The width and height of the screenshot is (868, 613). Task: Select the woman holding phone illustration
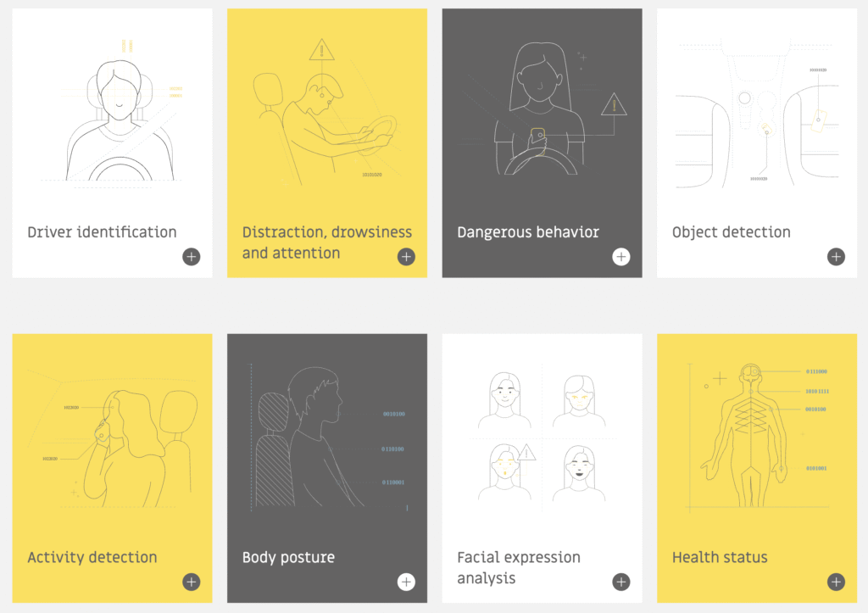pyautogui.click(x=542, y=108)
